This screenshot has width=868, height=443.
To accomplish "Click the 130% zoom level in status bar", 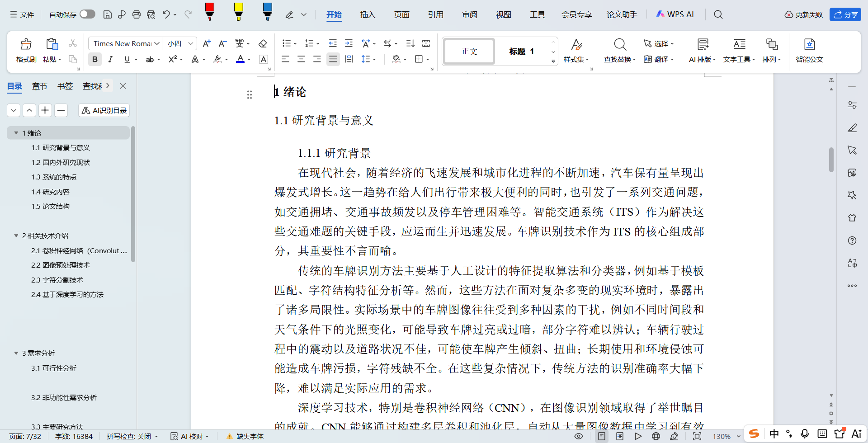I will click(x=722, y=436).
